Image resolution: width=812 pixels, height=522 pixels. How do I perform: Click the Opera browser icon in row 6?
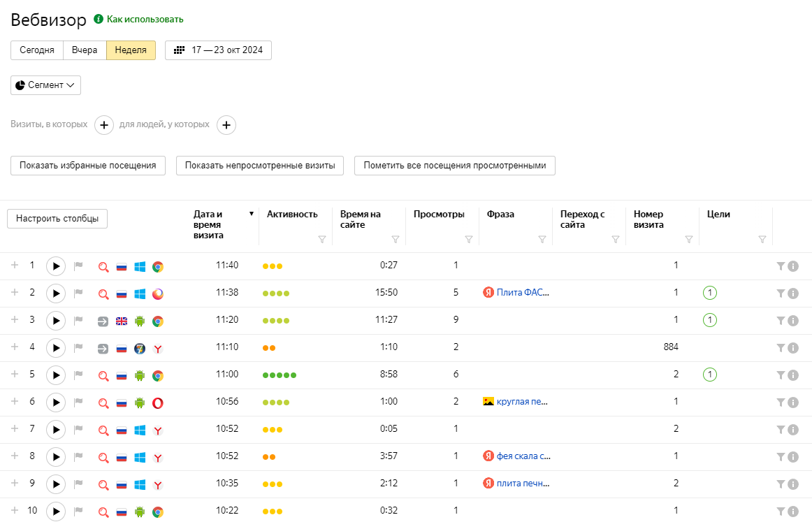158,402
